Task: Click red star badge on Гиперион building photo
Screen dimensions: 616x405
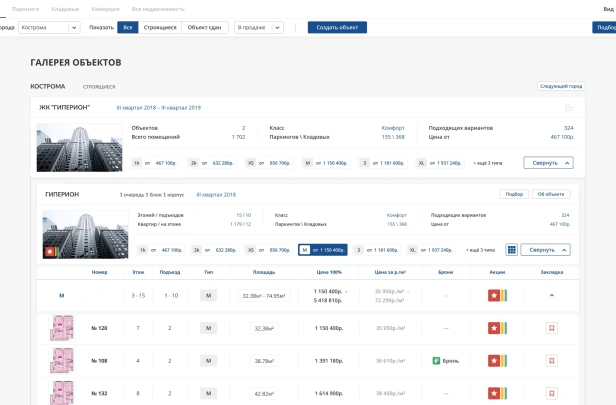Action: point(49,252)
